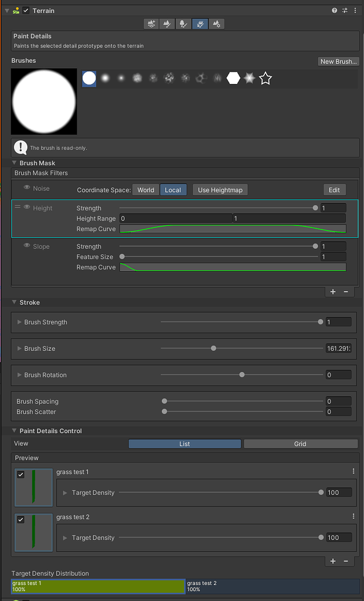
Task: Toggle visibility of the Slope filter
Action: point(27,246)
